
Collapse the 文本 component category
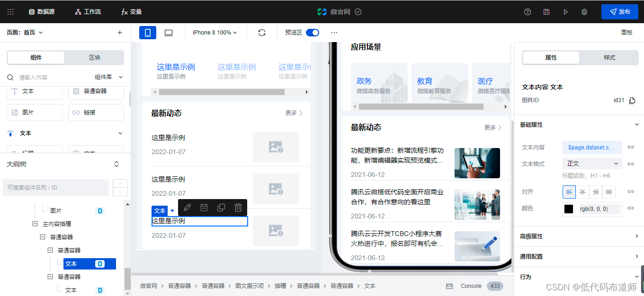pyautogui.click(x=120, y=133)
